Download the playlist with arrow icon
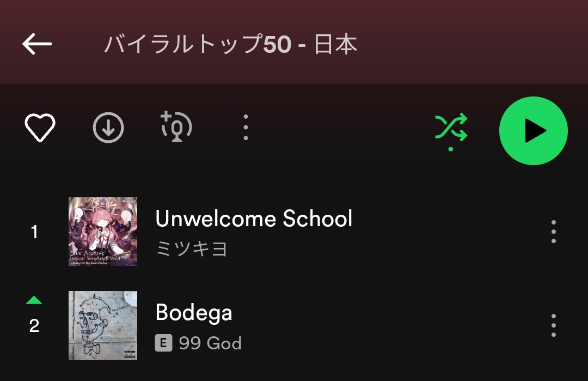The height and width of the screenshot is (381, 588). click(x=108, y=128)
